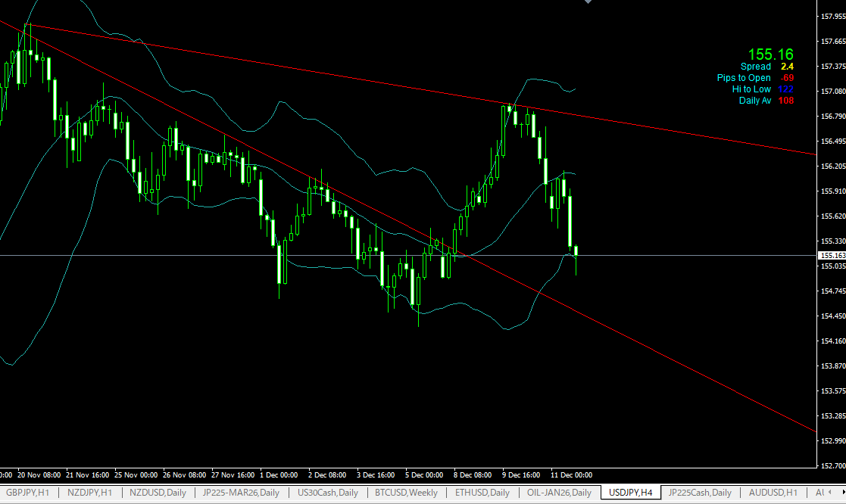This screenshot has height=504, width=846.
Task: Switch to US30Cash,Daily tab
Action: click(x=329, y=493)
